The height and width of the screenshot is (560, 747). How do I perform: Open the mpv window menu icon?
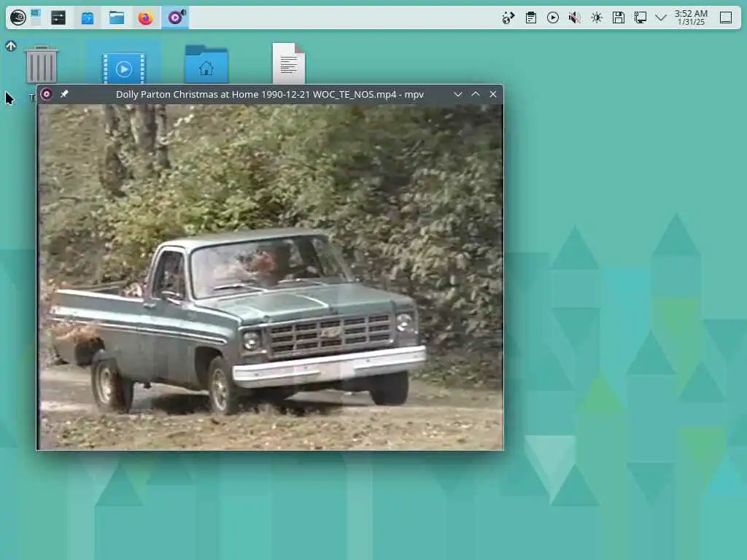[46, 94]
